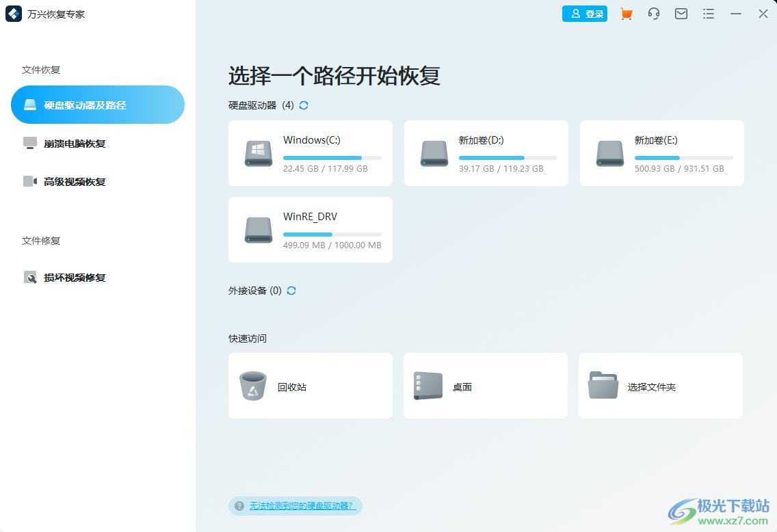
Task: Click the WinRE_DRV usage progress bar
Action: (x=332, y=235)
